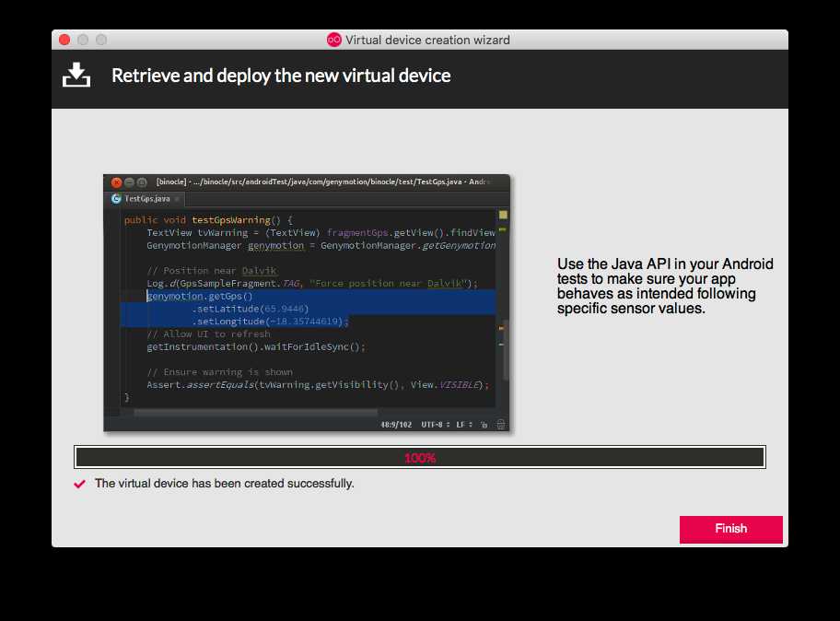Viewport: 840px width, 621px height.
Task: Click the grey minimize button in title bar
Action: pyautogui.click(x=83, y=40)
